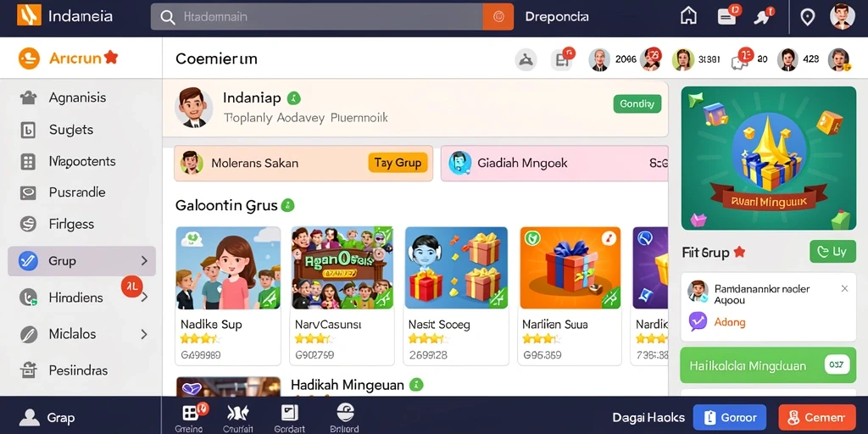Open the rocket notifications icon
This screenshot has width=868, height=434.
pos(764,17)
